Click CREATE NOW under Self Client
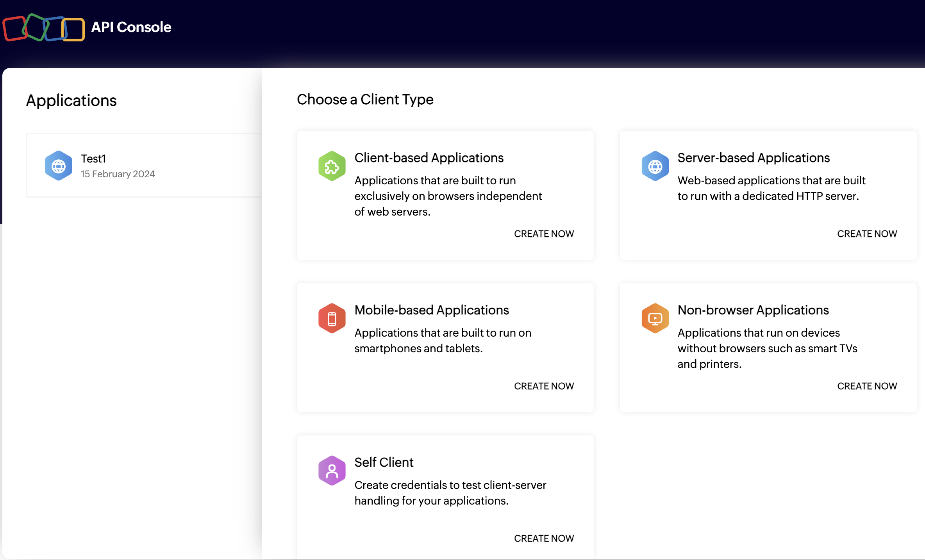The height and width of the screenshot is (560, 925). pos(544,538)
